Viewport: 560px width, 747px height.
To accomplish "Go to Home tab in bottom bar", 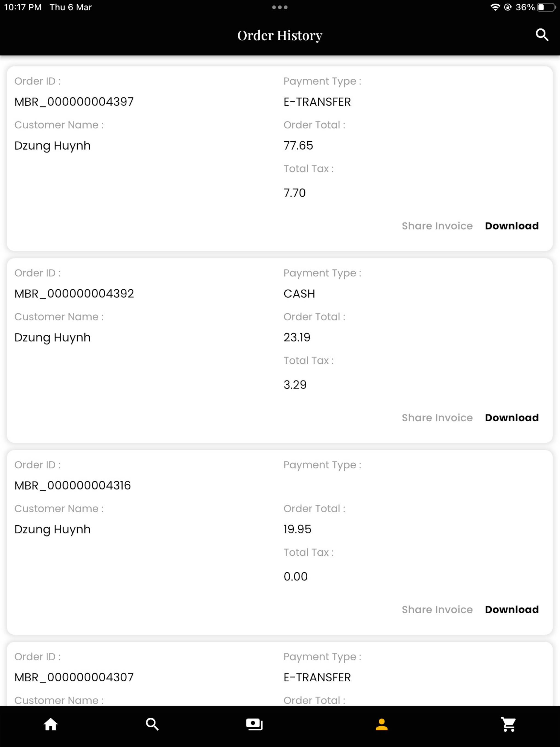I will click(51, 724).
